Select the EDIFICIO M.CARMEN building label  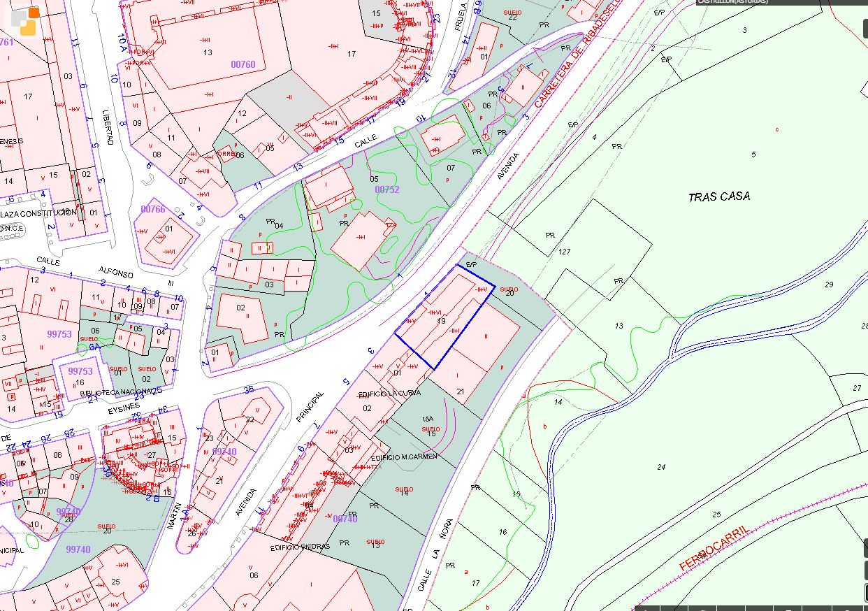tap(405, 457)
